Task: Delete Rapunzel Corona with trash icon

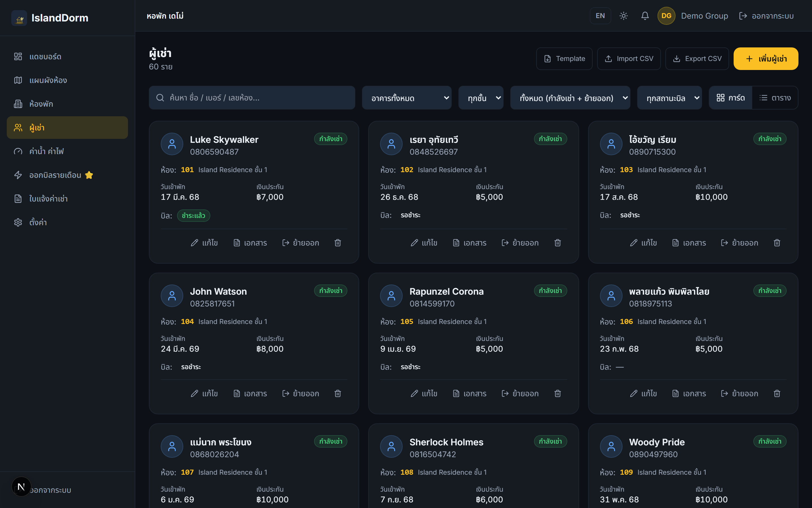Action: pyautogui.click(x=557, y=393)
